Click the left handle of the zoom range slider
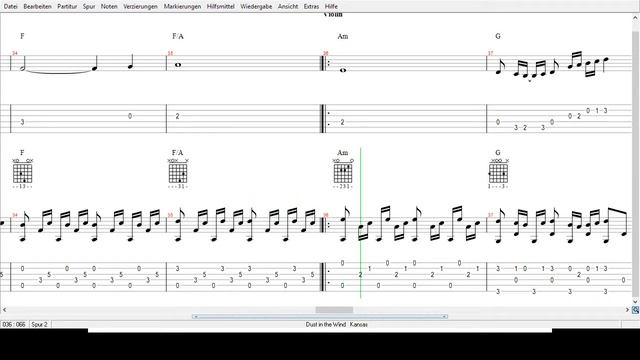Screen dimensions: 640x360 click(x=195, y=316)
